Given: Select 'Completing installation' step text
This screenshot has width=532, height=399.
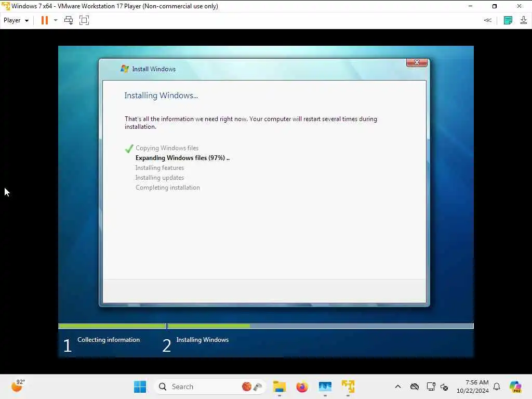Looking at the screenshot, I should coord(168,187).
